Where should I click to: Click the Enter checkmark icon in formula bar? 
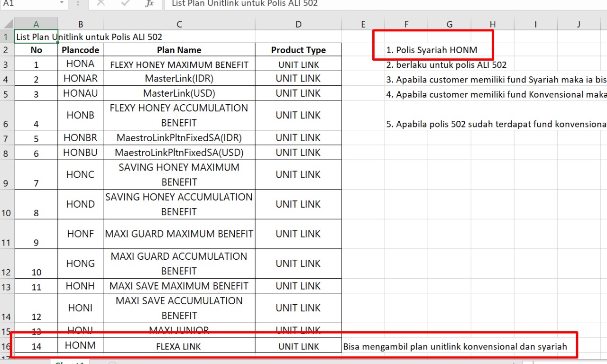click(125, 4)
